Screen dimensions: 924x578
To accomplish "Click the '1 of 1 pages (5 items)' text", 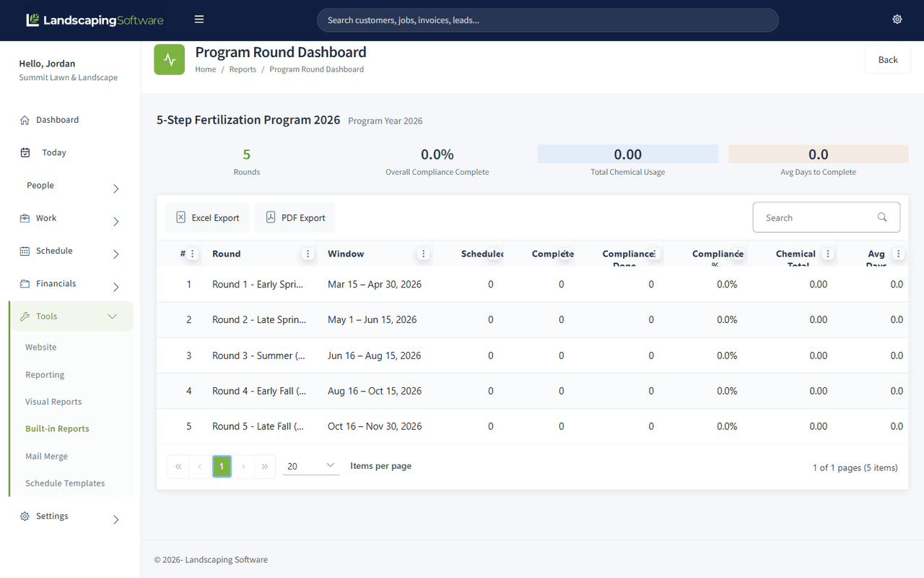I will click(x=855, y=468).
